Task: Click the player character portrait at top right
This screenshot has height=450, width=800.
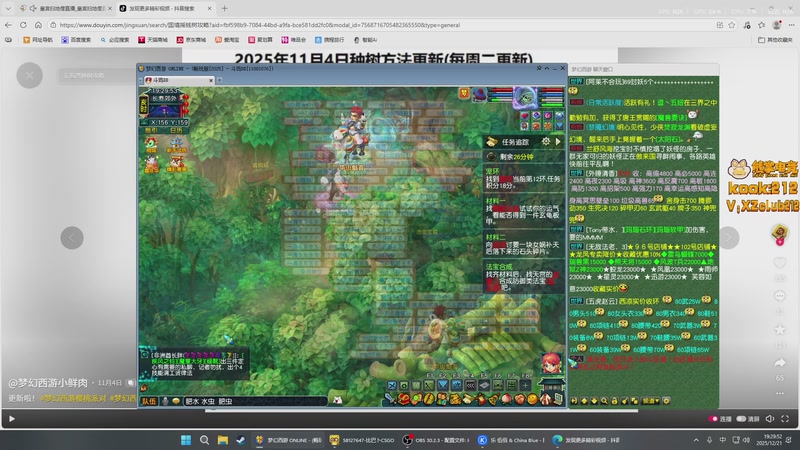Action: (x=525, y=96)
